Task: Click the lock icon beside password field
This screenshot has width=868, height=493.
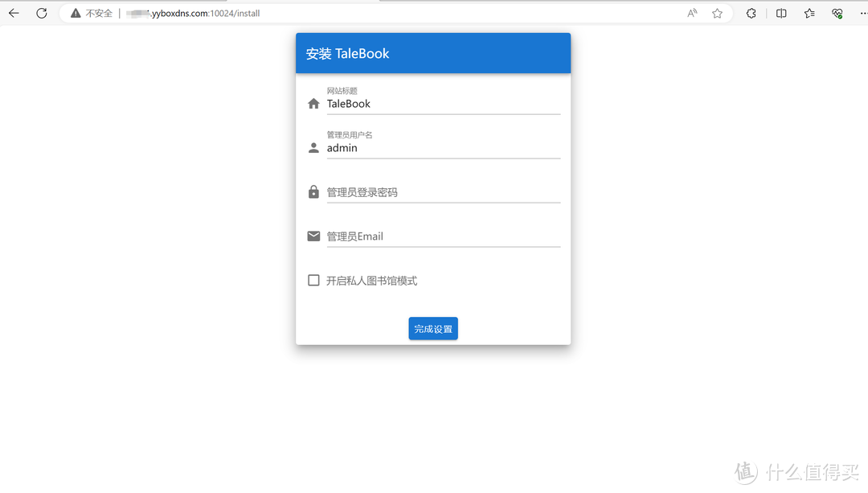Action: click(x=313, y=191)
